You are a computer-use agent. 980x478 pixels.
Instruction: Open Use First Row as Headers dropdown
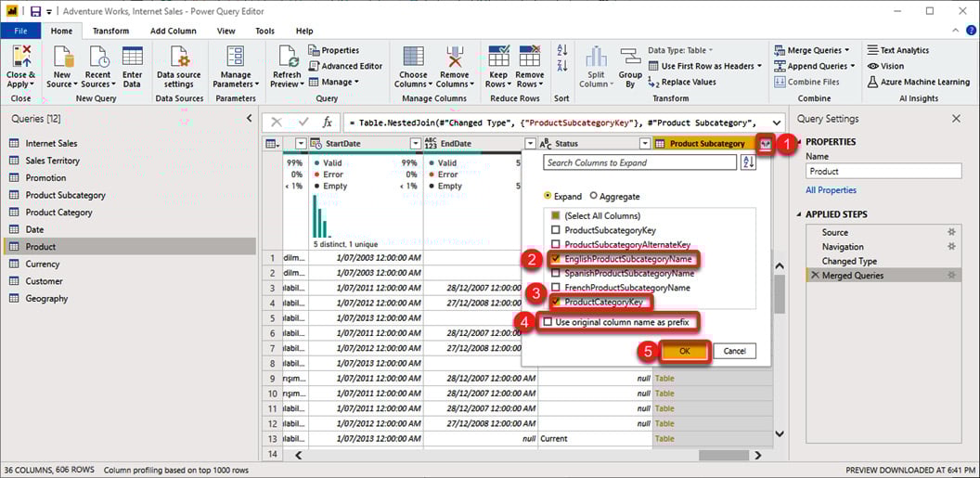coord(705,66)
